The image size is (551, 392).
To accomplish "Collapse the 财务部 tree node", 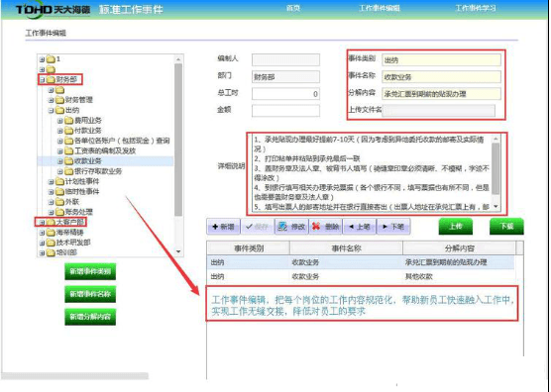I will [x=43, y=80].
